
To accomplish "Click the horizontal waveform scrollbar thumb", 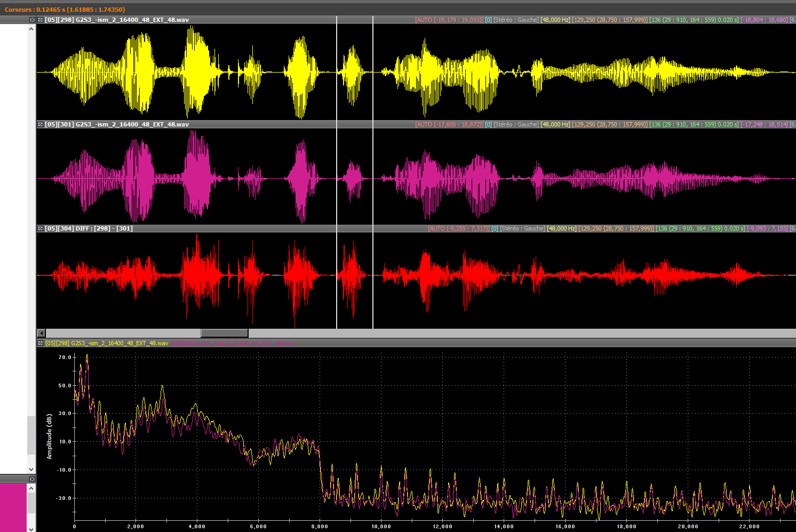I will (x=224, y=333).
